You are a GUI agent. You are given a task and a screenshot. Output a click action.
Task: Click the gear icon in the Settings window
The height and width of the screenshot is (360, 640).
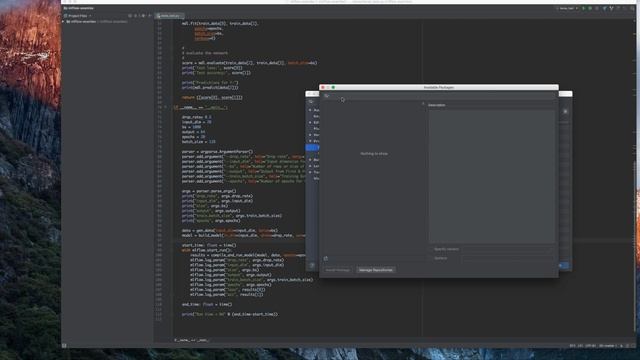(x=565, y=111)
